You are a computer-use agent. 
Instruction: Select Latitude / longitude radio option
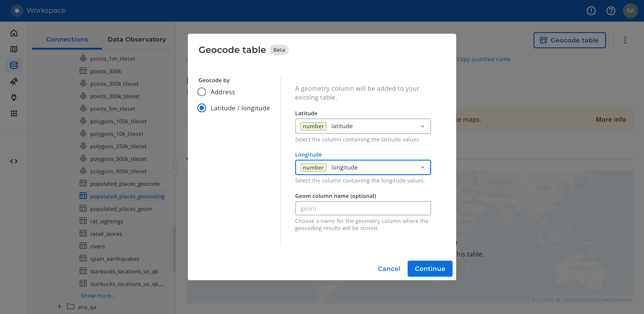tap(201, 108)
